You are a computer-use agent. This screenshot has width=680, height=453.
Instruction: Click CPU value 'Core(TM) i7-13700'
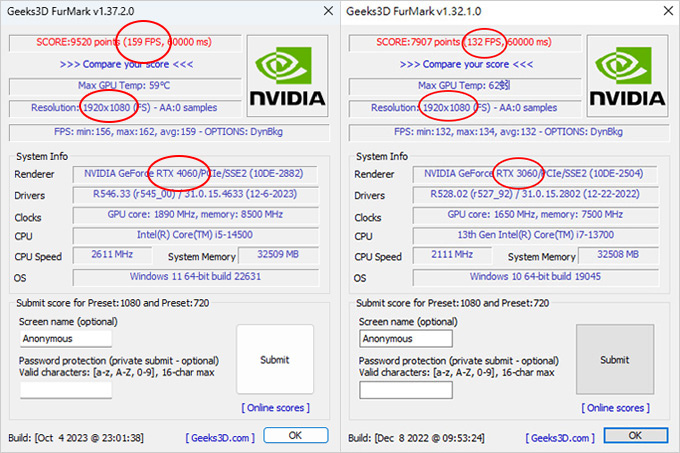(x=535, y=235)
